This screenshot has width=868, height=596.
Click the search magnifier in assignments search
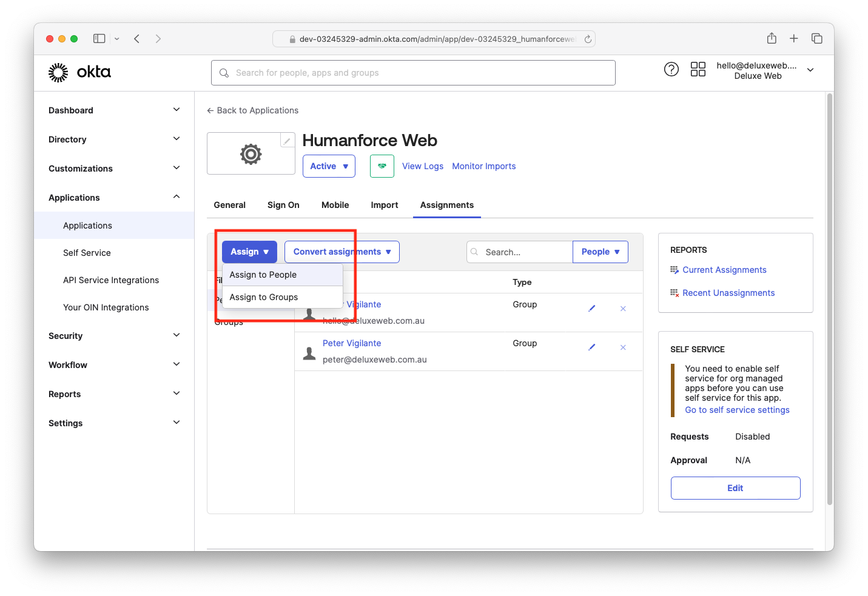click(475, 252)
